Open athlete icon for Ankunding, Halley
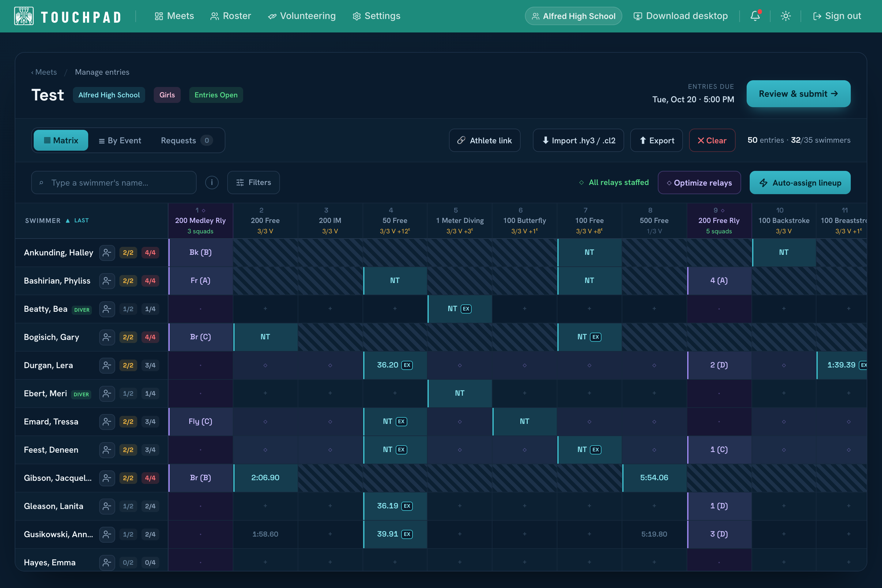The height and width of the screenshot is (588, 882). coord(107,253)
